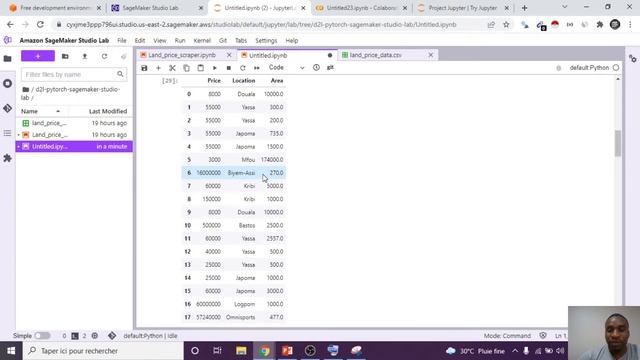Click the Omnisports location cell
The height and width of the screenshot is (360, 640).
(x=240, y=317)
